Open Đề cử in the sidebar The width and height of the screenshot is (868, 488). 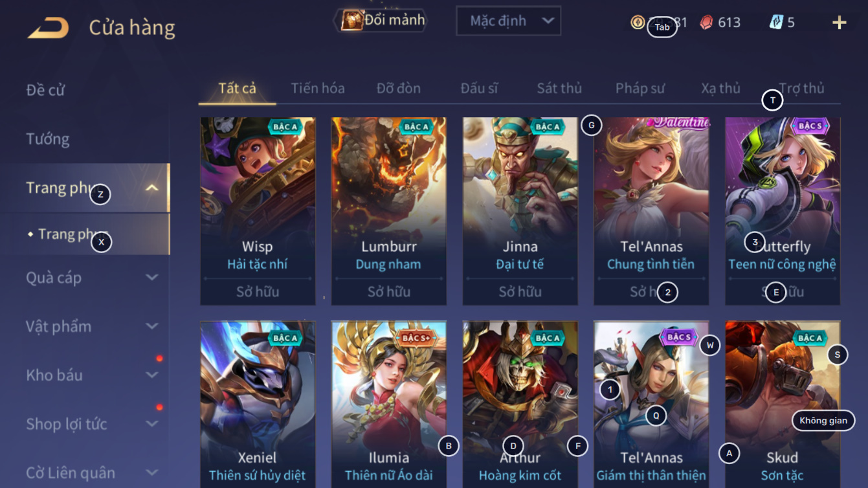pos(45,90)
